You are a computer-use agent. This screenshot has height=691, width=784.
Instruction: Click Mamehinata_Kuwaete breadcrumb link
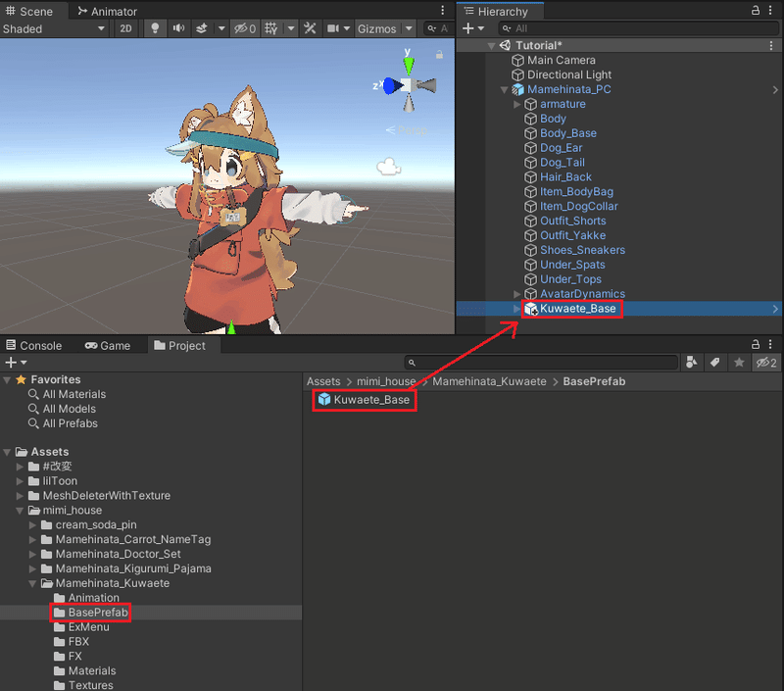489,381
